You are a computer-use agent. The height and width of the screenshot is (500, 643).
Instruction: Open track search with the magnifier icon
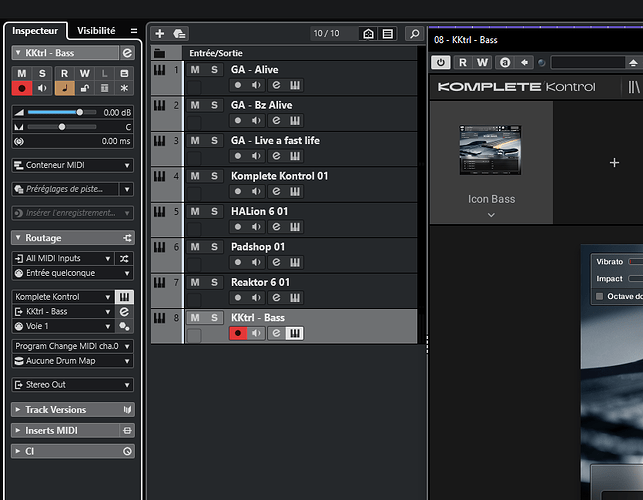413,34
